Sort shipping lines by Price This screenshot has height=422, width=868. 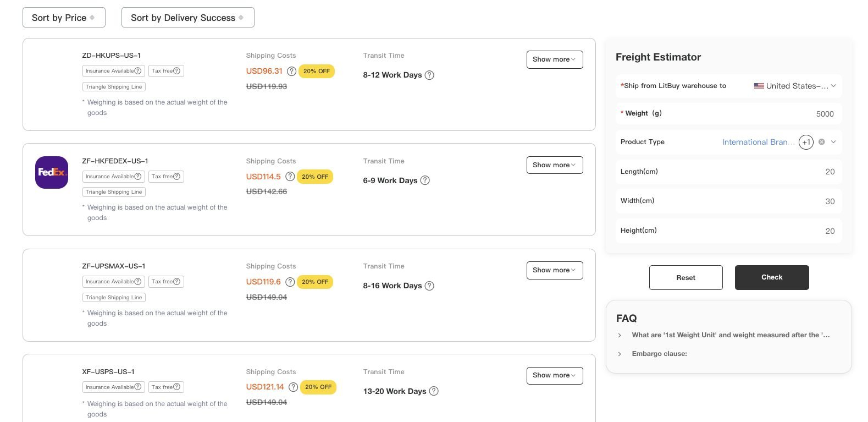click(64, 18)
